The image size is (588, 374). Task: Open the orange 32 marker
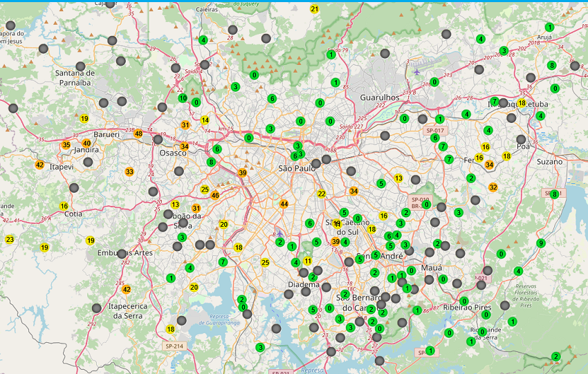tap(493, 187)
